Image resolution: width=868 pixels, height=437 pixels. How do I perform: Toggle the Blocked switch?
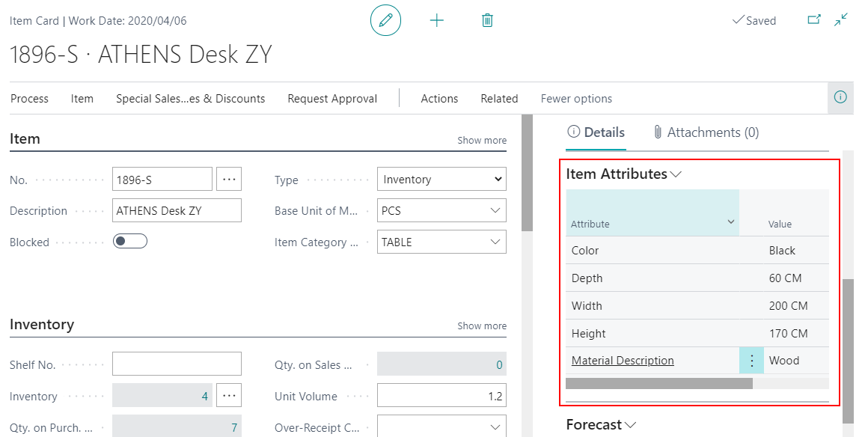click(129, 242)
